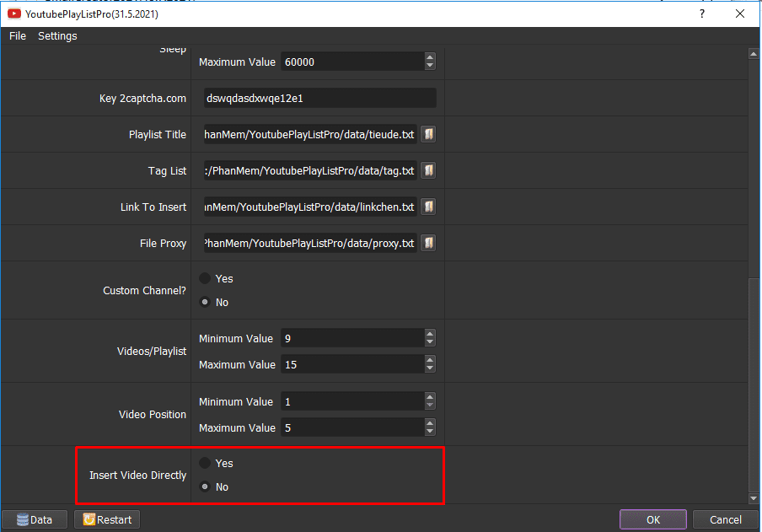Open browse icon for Tag List file
Screen dimensions: 762x532
click(x=428, y=170)
